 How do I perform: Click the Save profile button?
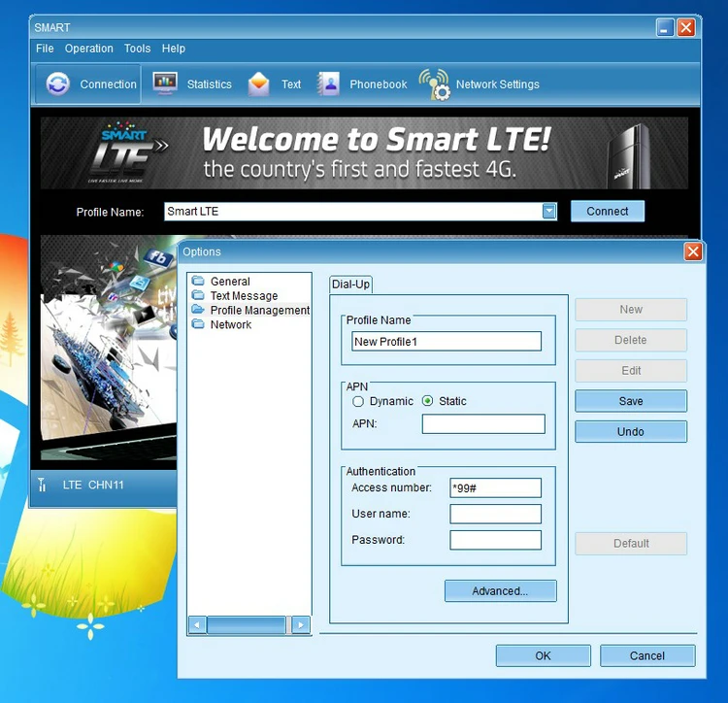tap(631, 401)
